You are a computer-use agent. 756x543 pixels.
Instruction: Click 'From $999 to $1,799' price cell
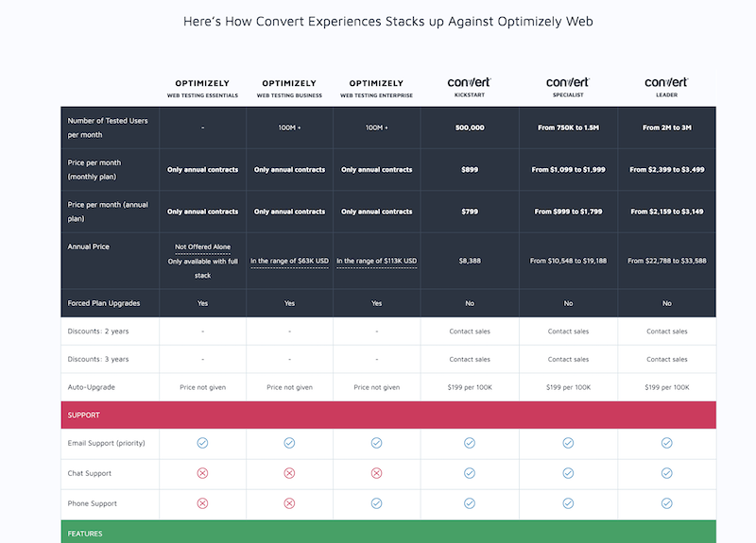[569, 212]
